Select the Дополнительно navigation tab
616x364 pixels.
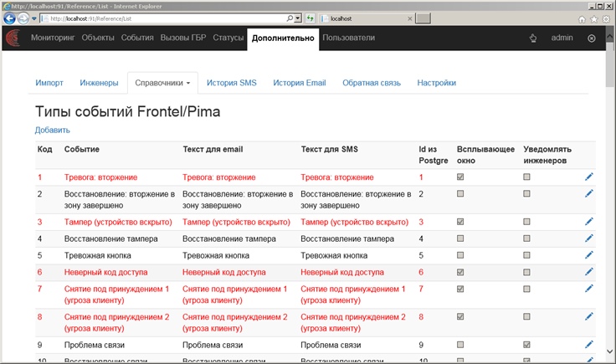point(283,38)
